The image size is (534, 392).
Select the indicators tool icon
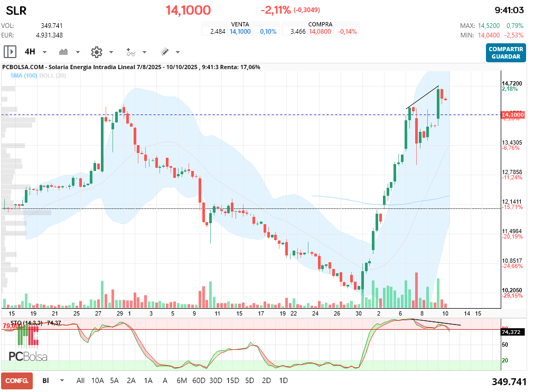pyautogui.click(x=131, y=52)
